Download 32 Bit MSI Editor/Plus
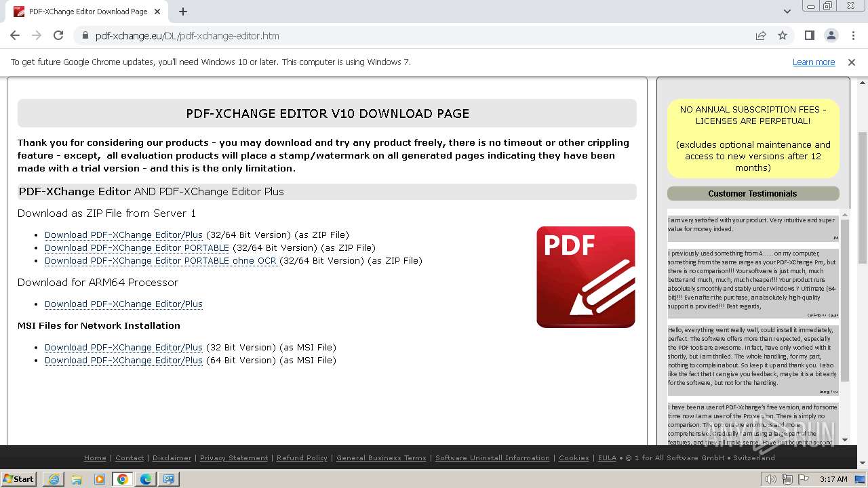Viewport: 868px width, 488px height. pos(123,347)
